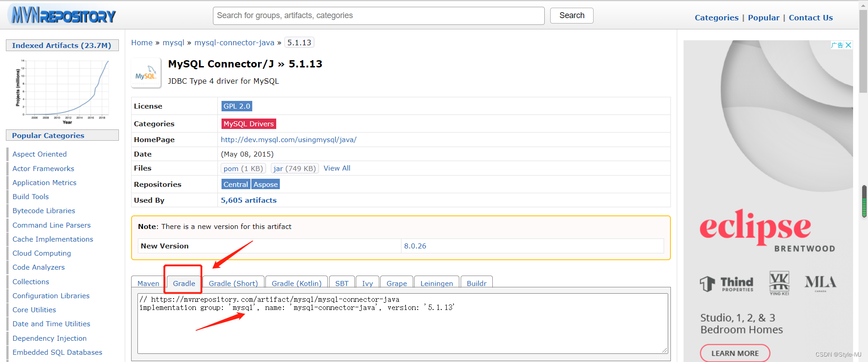Open Bytecode Libraries category
Image resolution: width=868 pixels, height=362 pixels.
pyautogui.click(x=44, y=211)
